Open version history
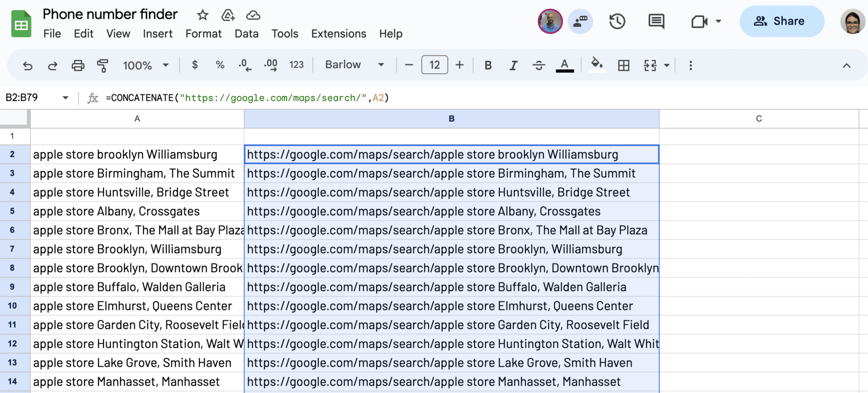 [x=617, y=21]
